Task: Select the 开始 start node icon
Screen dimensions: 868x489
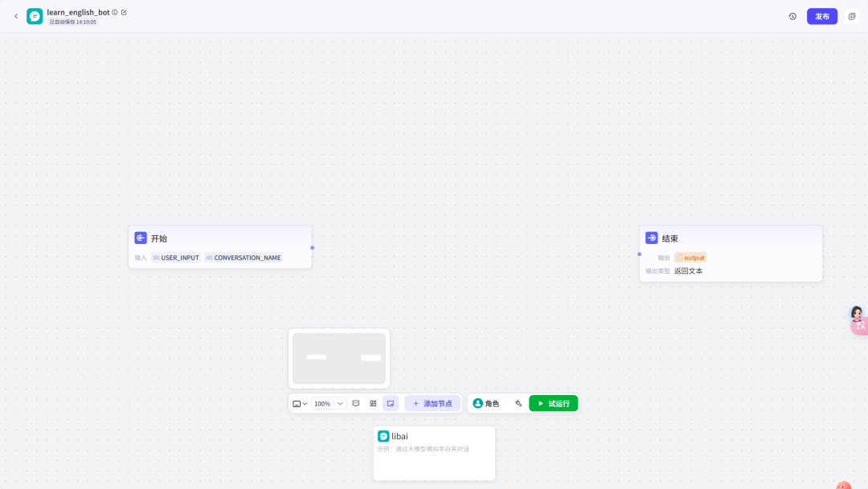Action: coord(141,238)
